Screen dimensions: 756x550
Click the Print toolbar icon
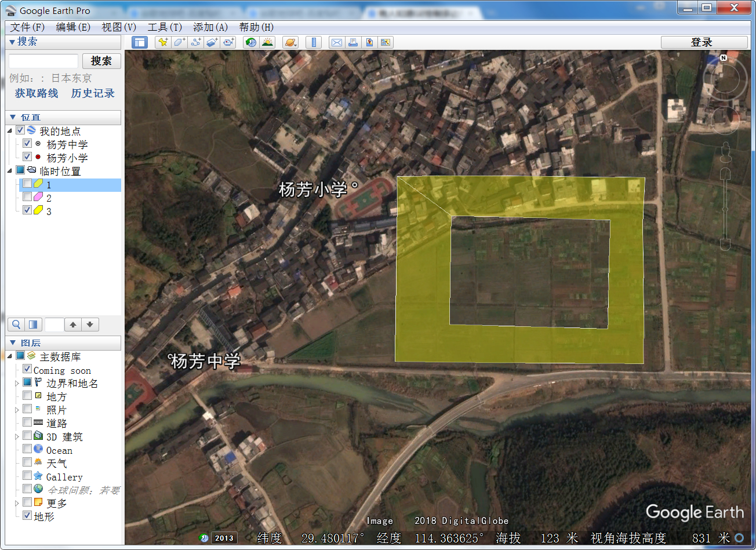352,42
